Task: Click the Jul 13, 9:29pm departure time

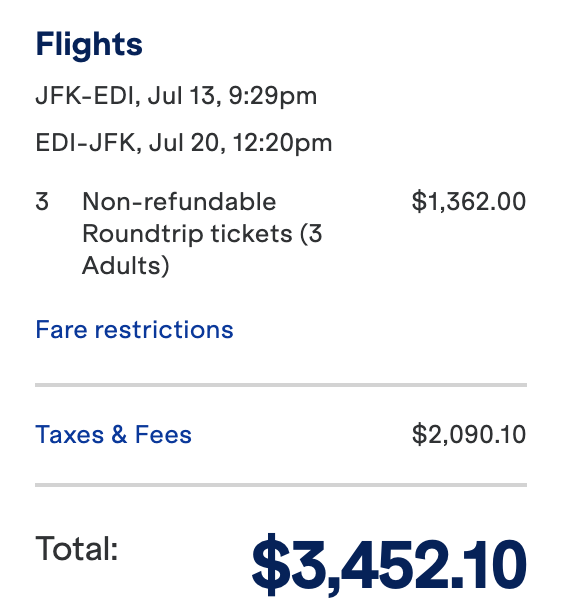Action: [x=232, y=97]
